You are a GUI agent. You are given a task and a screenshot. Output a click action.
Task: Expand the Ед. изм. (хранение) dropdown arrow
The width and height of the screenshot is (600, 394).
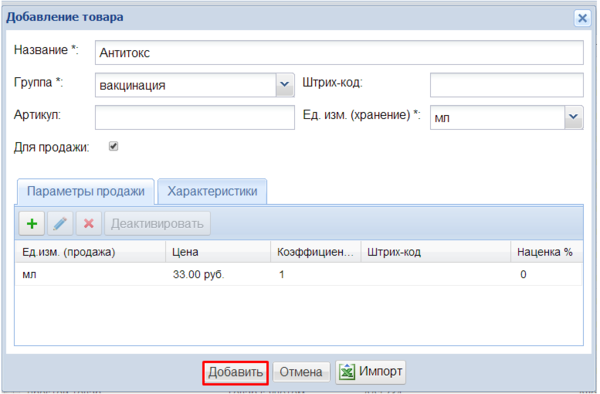(573, 117)
